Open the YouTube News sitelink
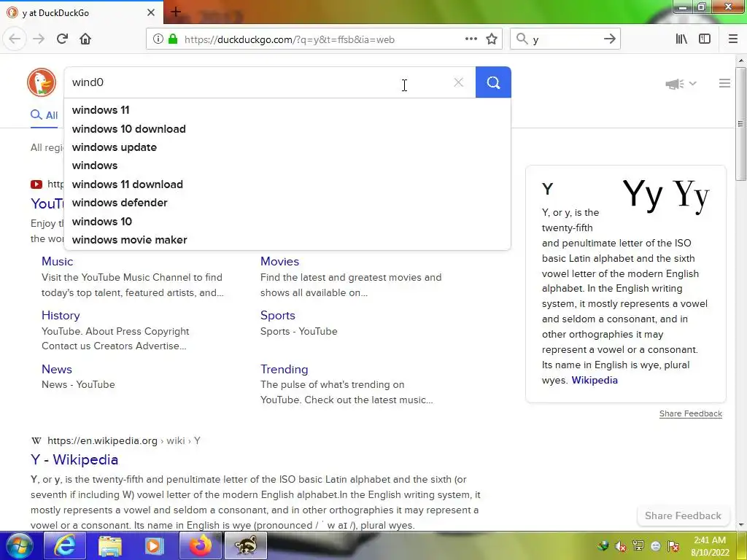 57,369
